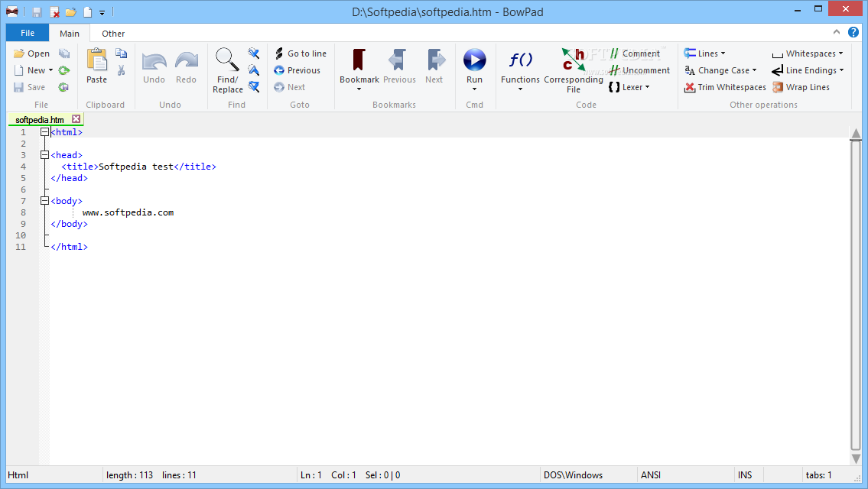Click the disabled Save button

pos(29,87)
